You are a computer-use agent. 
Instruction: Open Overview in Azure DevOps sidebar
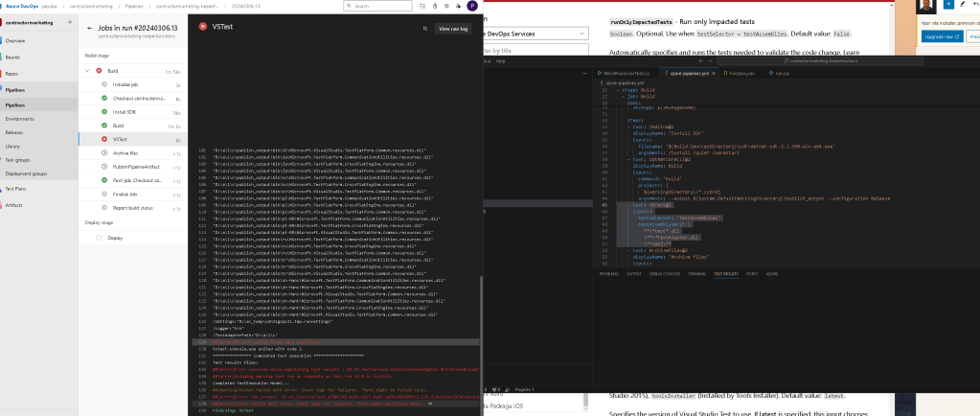pos(38,40)
